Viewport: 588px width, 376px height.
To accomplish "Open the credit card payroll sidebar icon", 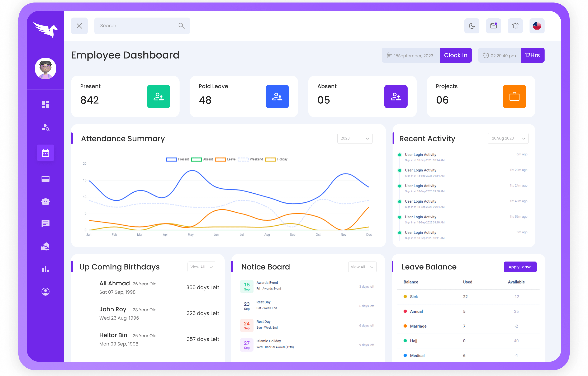I will [x=46, y=179].
